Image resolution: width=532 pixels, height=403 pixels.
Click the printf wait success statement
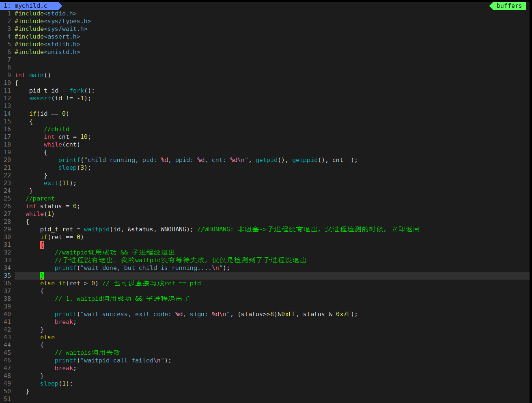click(206, 314)
